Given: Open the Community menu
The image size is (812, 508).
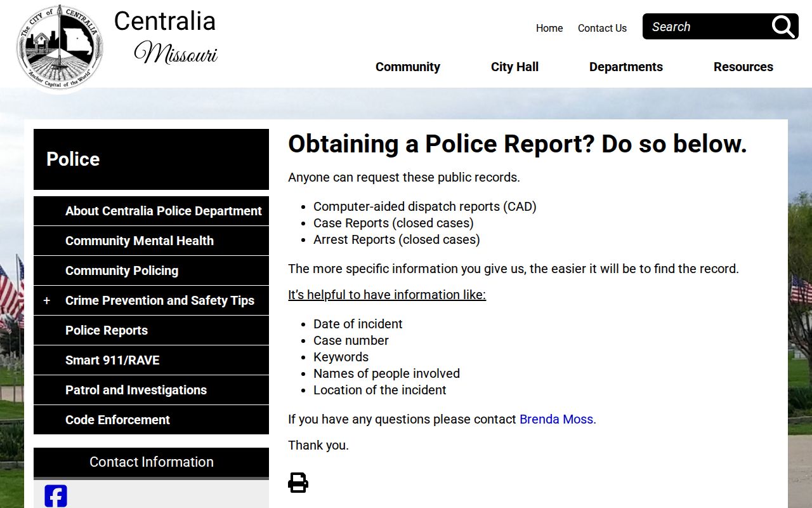Looking at the screenshot, I should click(x=408, y=67).
